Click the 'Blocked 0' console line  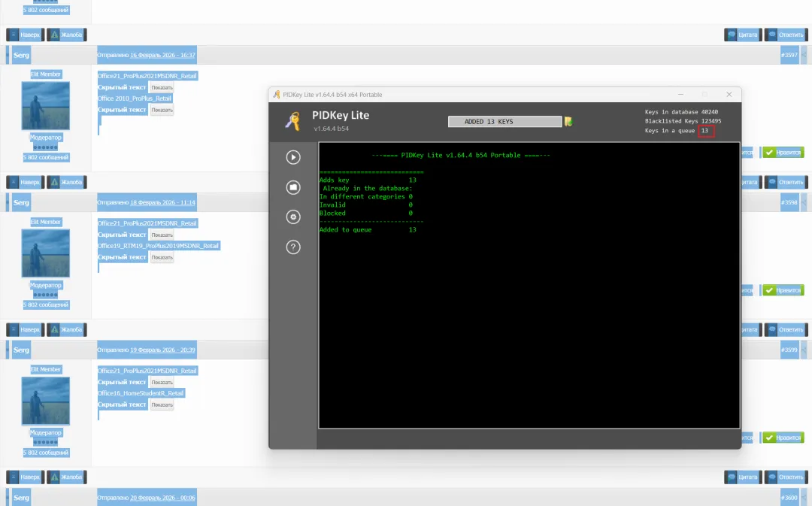366,213
